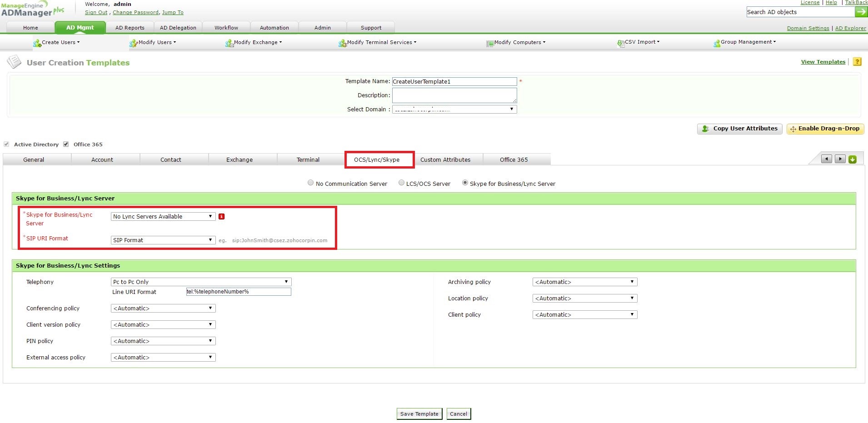Go to the Home tab

pos(30,28)
